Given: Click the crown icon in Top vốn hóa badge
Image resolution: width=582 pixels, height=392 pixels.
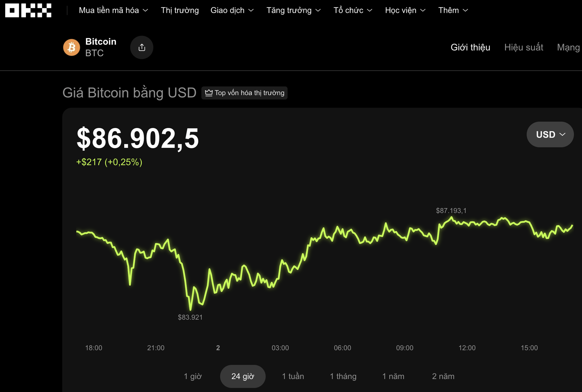Looking at the screenshot, I should click(x=208, y=93).
